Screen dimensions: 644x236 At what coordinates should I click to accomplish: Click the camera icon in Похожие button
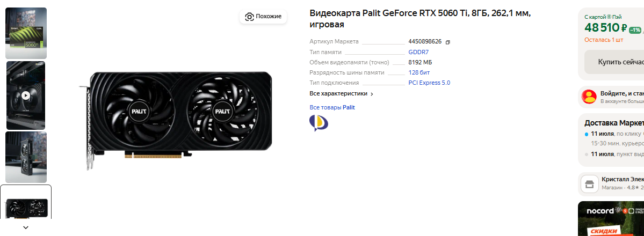pos(249,17)
